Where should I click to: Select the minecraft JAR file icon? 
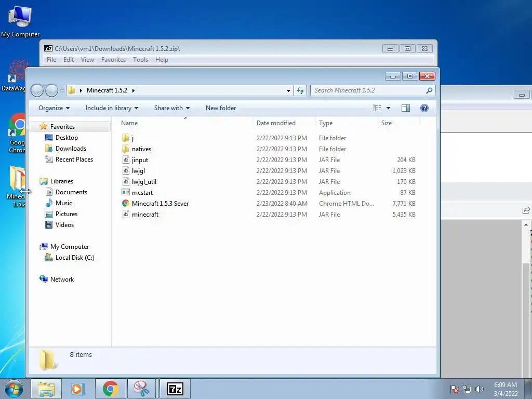click(126, 214)
